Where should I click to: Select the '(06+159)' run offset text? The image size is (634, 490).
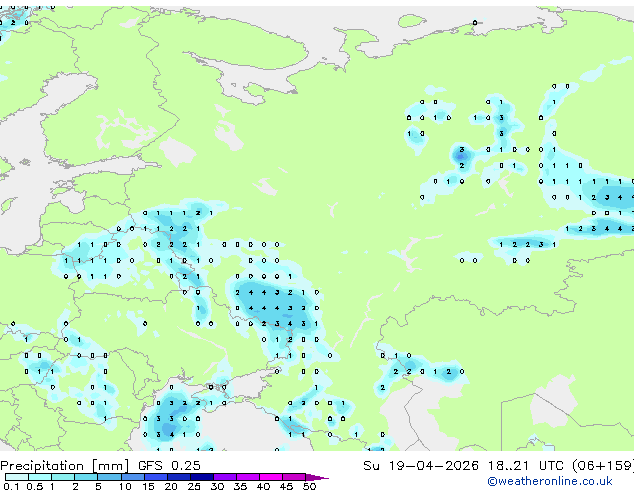(602, 466)
